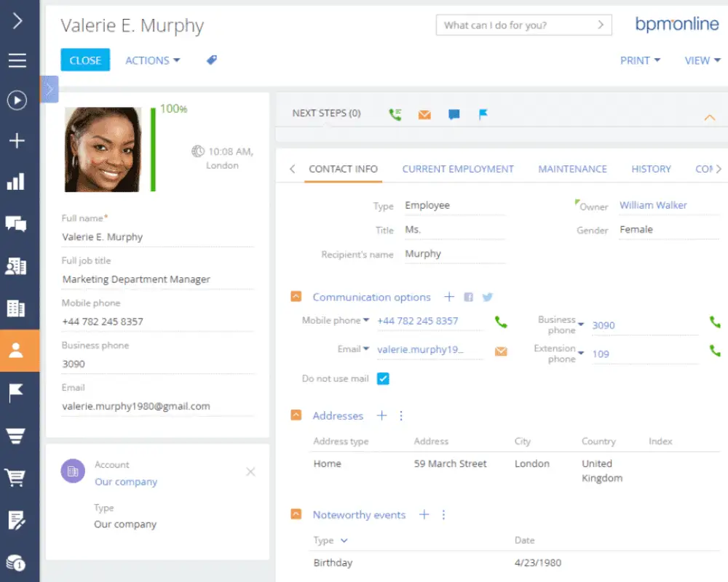Click the green profile completeness bar
Viewport: 728px width, 582px height.
[153, 149]
